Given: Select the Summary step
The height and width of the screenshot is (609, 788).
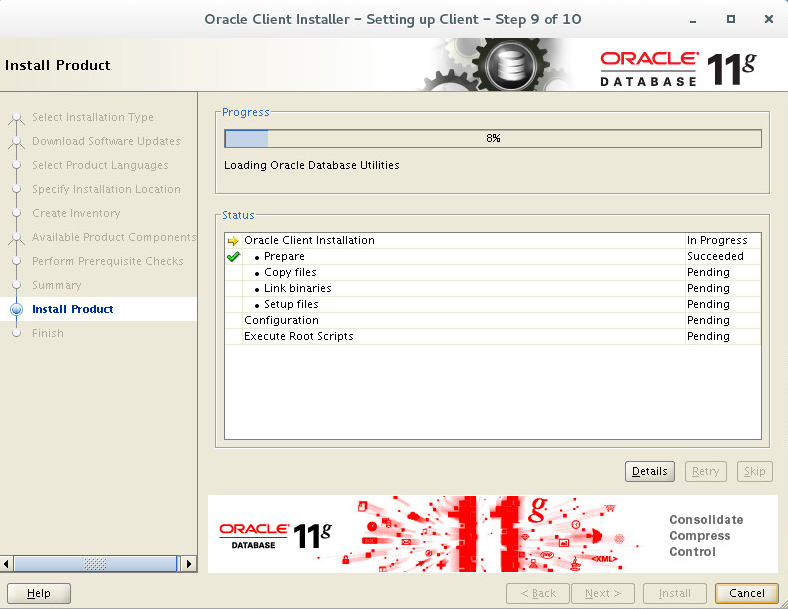Looking at the screenshot, I should [56, 285].
